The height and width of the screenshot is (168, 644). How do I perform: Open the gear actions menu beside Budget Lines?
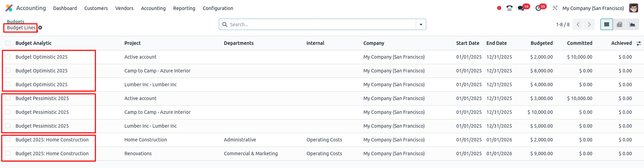pyautogui.click(x=40, y=28)
